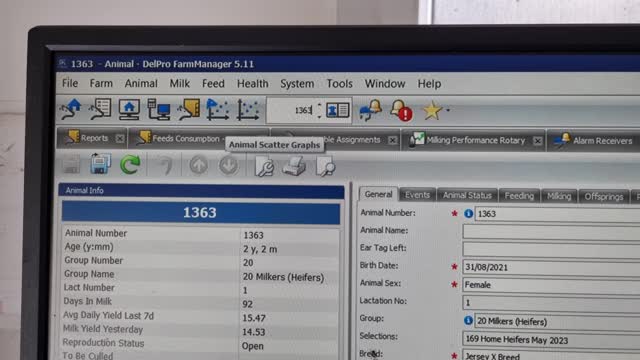Click the 1363 Animal Info header banner
The height and width of the screenshot is (360, 640).
200,213
